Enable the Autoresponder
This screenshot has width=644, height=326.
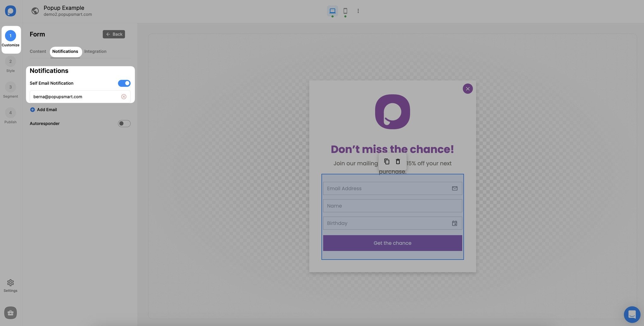click(x=124, y=123)
